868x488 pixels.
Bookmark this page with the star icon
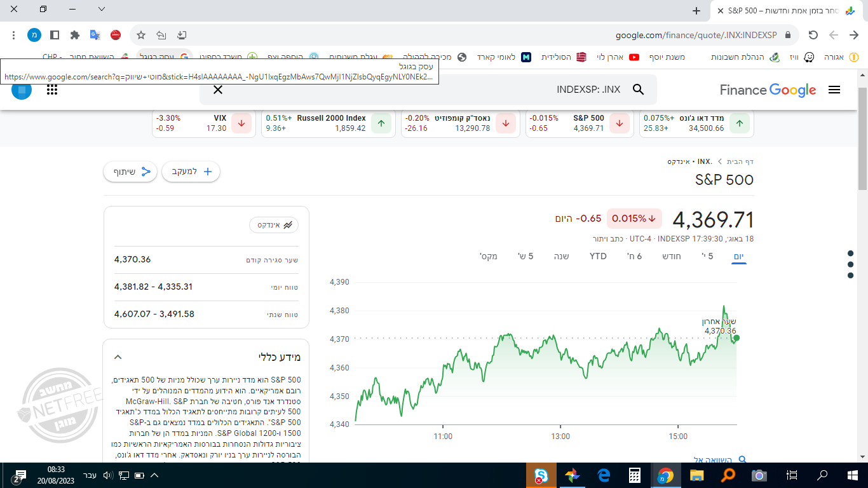[141, 35]
